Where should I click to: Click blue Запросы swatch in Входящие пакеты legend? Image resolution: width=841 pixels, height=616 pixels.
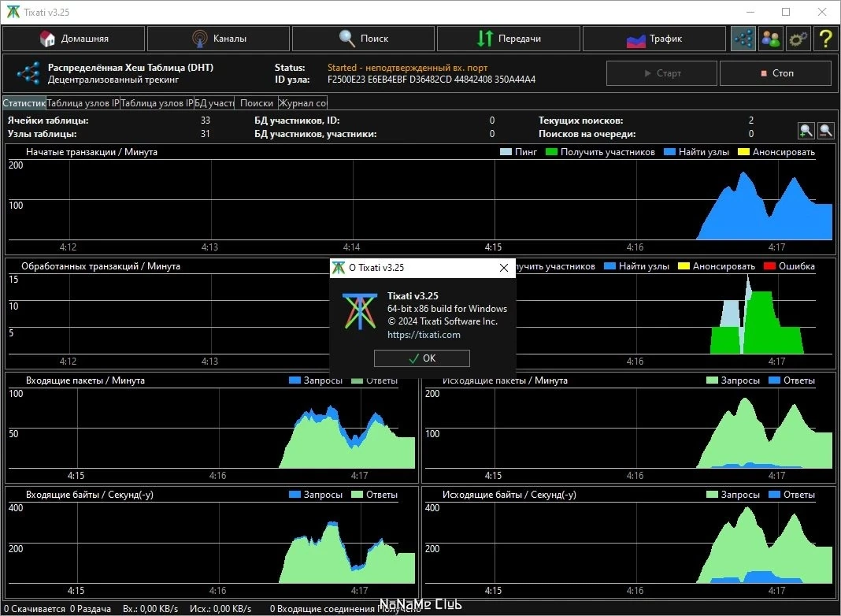tap(295, 380)
